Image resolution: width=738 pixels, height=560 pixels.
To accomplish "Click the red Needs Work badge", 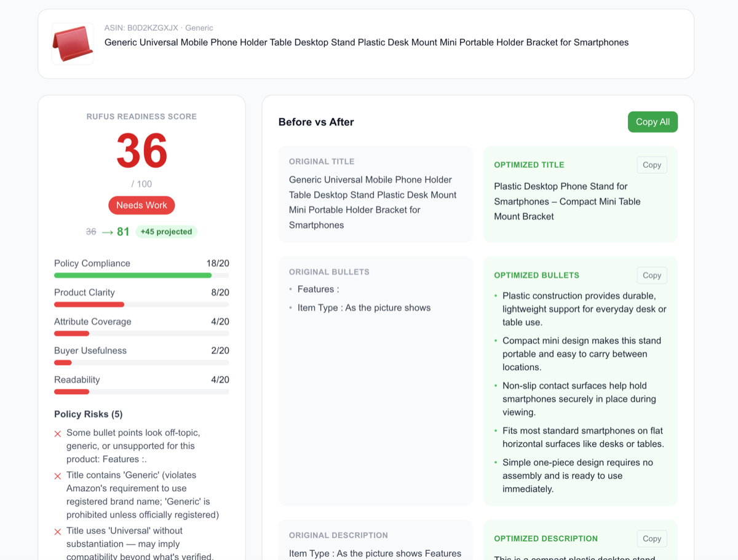I will pyautogui.click(x=141, y=205).
